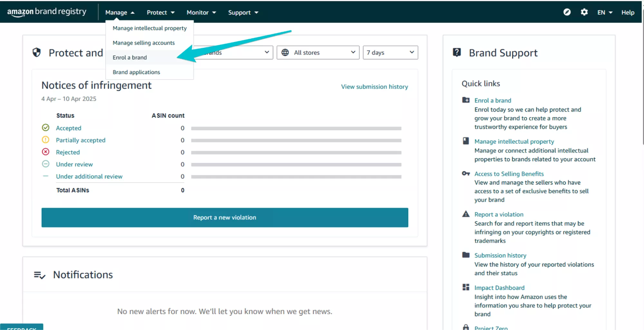Click the Help link in header

(628, 13)
